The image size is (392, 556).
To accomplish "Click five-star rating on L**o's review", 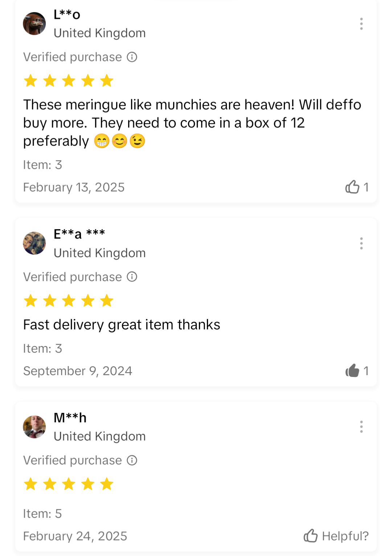I will (69, 81).
